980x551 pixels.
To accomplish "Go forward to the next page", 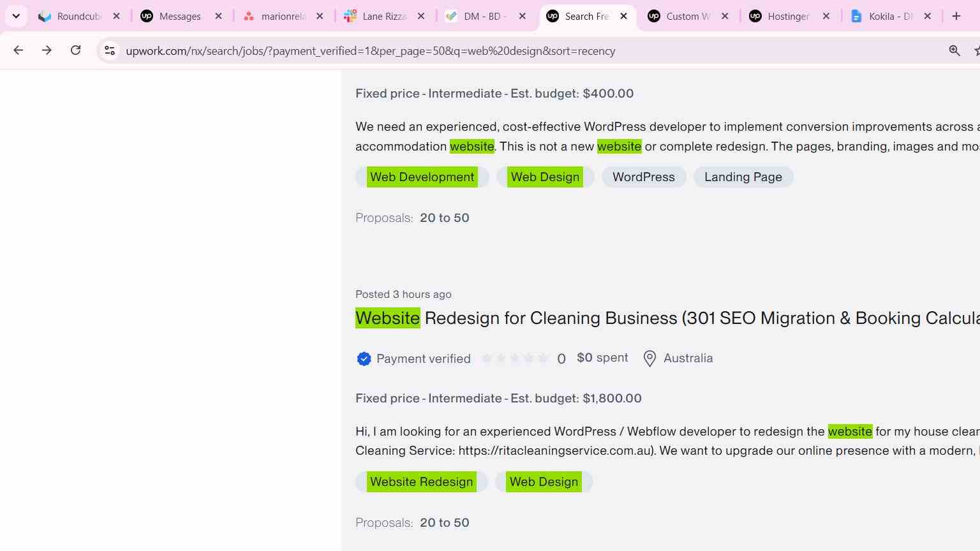I will coord(47,50).
